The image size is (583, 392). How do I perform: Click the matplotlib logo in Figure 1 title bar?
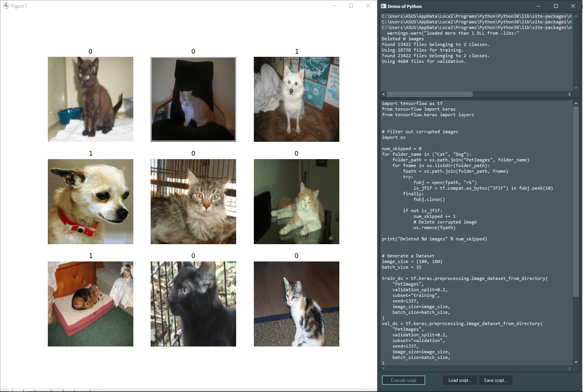tap(6, 6)
